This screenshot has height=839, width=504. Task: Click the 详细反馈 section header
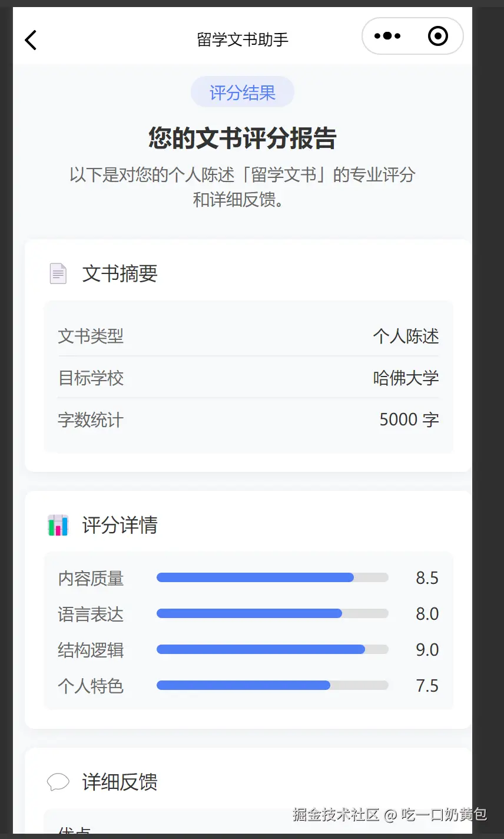(120, 782)
